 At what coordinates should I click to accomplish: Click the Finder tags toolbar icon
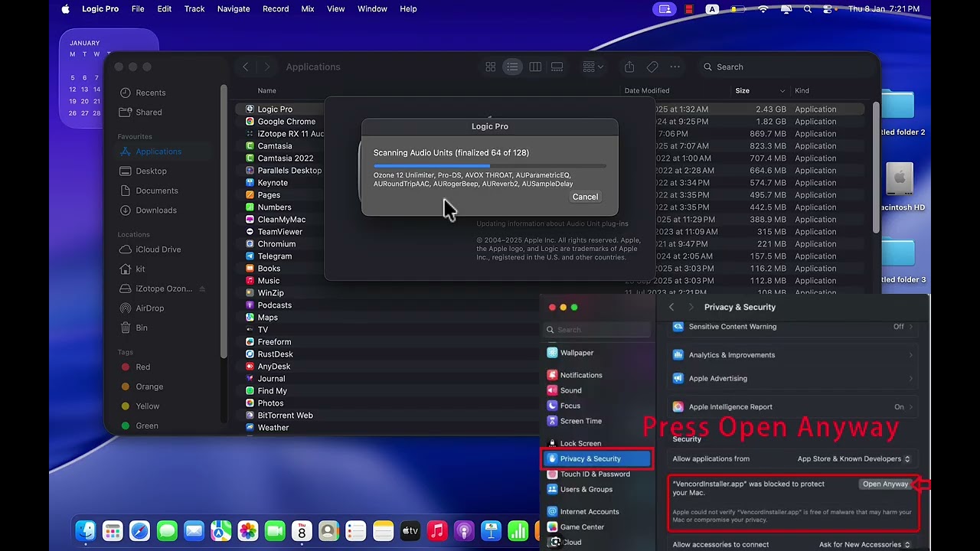652,67
